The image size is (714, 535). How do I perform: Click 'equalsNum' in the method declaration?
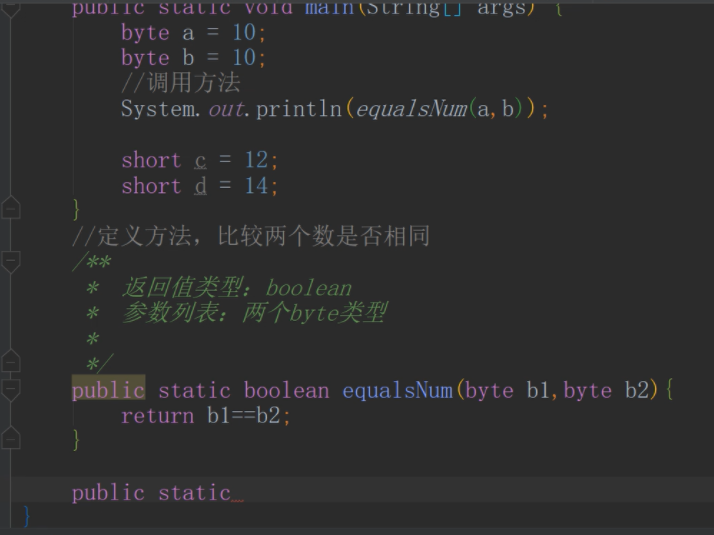tap(398, 391)
